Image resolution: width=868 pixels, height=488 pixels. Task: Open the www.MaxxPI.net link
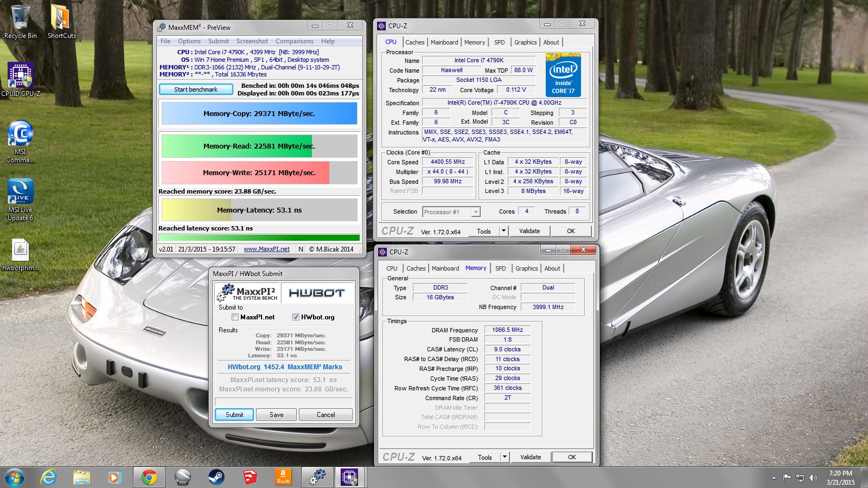click(267, 249)
